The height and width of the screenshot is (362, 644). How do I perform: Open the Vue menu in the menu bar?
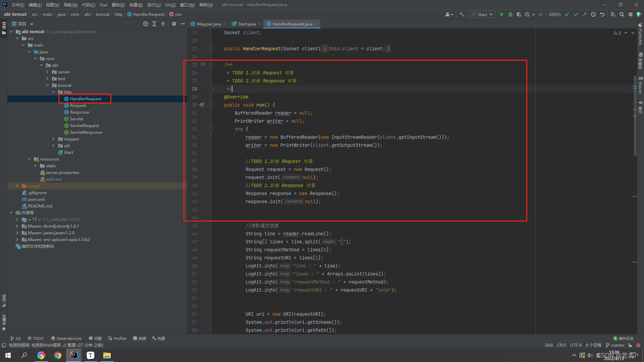[103, 5]
